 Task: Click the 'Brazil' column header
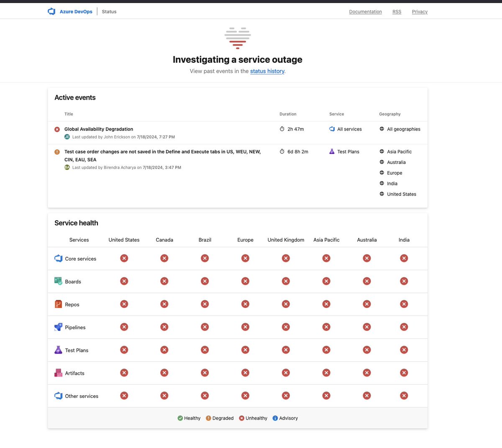point(205,240)
